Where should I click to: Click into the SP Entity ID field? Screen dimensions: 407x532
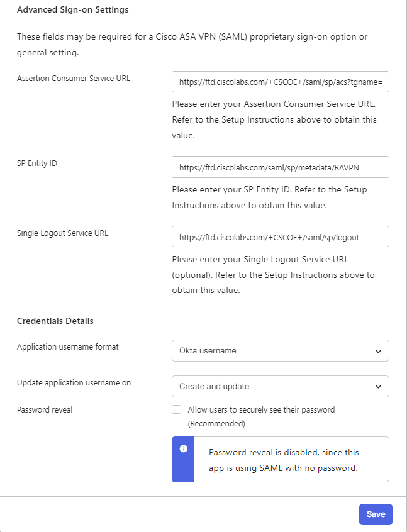coord(280,167)
